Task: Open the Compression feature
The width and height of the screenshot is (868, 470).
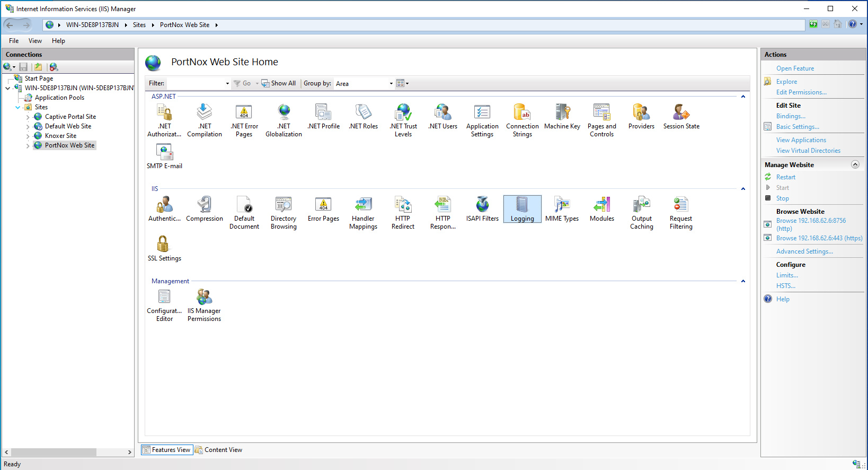Action: pos(205,209)
